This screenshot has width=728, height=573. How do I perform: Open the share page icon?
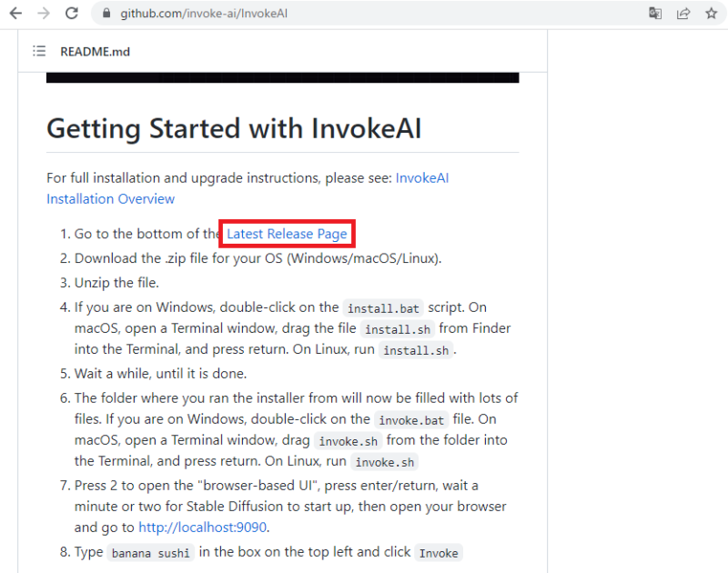(x=683, y=14)
